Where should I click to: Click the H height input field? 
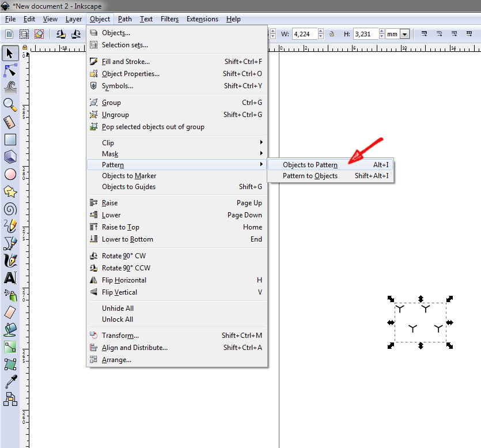366,34
